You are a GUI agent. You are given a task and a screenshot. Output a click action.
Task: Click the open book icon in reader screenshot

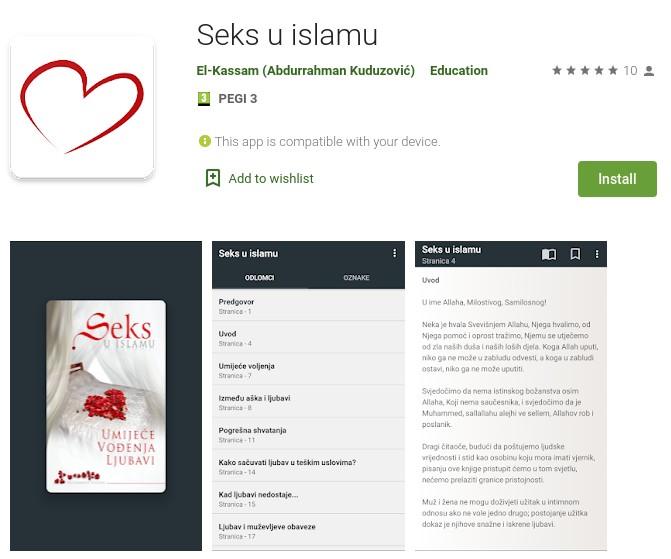(x=549, y=254)
